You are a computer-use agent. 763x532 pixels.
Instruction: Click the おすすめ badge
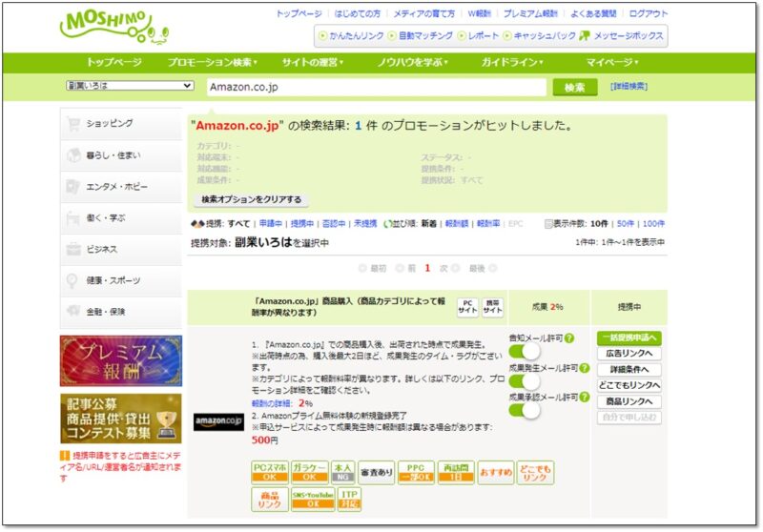(x=496, y=472)
